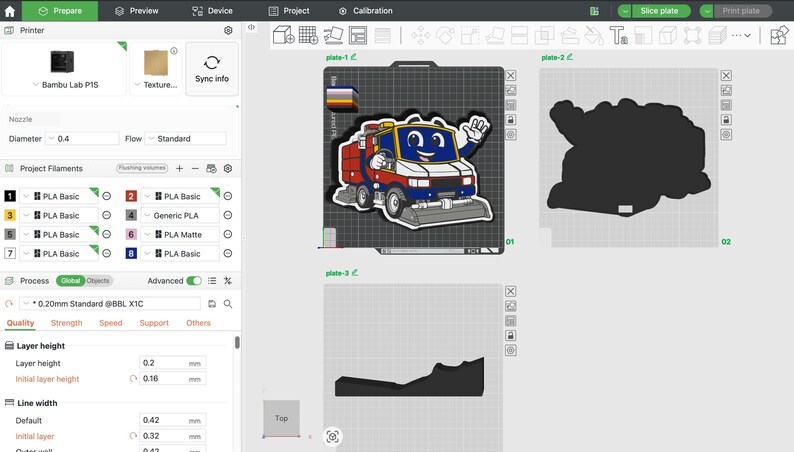This screenshot has width=794, height=452.
Task: Edit the plate-1 name pencil
Action: tap(353, 57)
